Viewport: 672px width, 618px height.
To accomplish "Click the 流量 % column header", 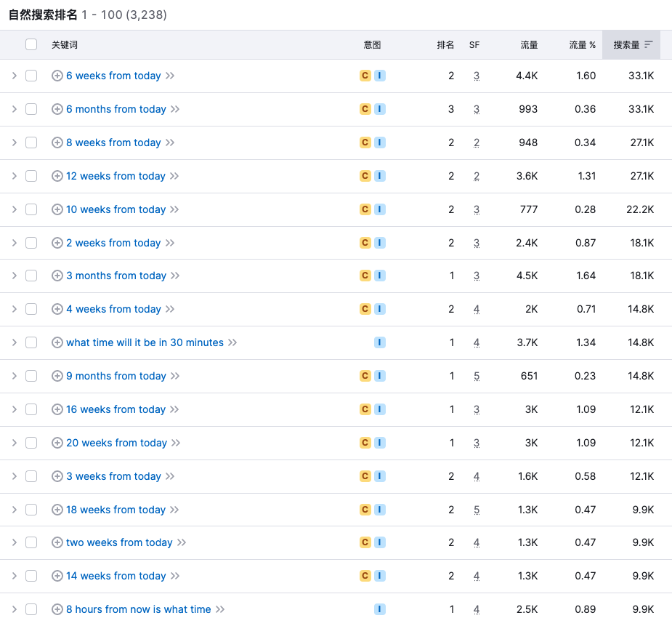I will coord(582,45).
